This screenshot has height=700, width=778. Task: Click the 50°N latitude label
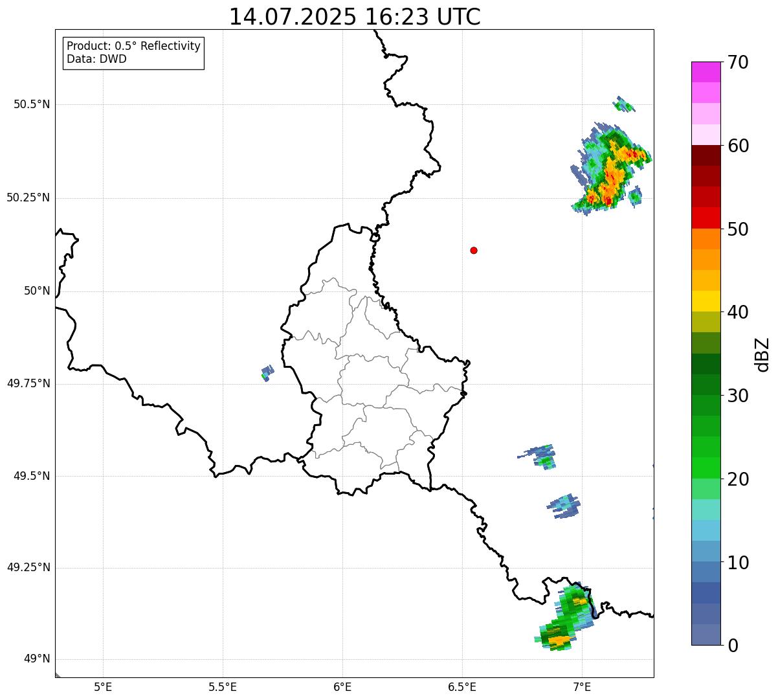pyautogui.click(x=37, y=291)
